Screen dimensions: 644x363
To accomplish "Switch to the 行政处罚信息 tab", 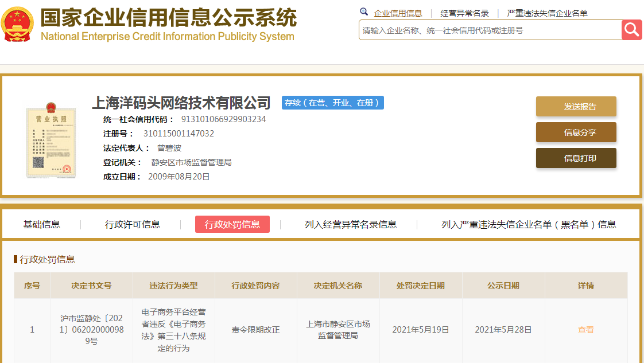I will (x=232, y=224).
